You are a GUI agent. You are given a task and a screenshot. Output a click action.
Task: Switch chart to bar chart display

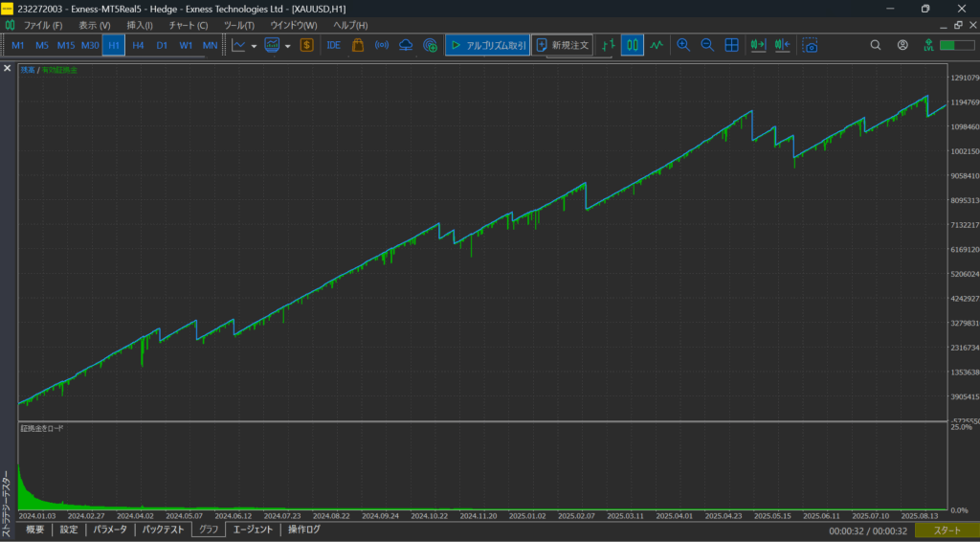tap(608, 45)
